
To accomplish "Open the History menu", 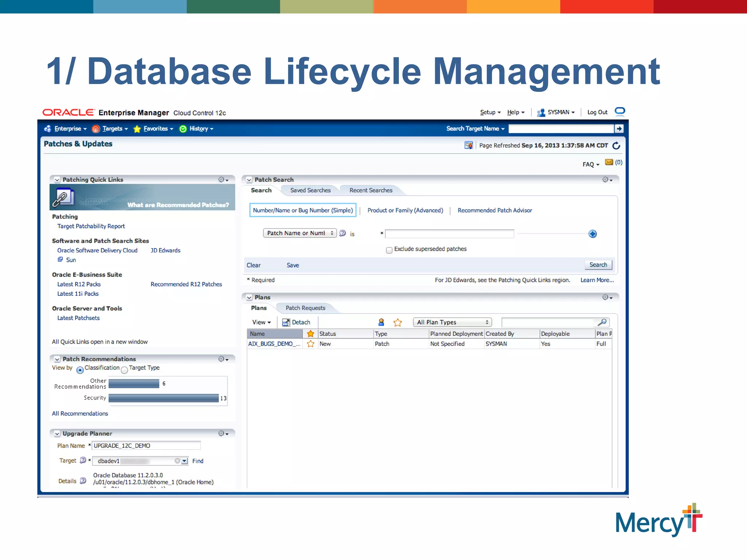I will point(196,129).
